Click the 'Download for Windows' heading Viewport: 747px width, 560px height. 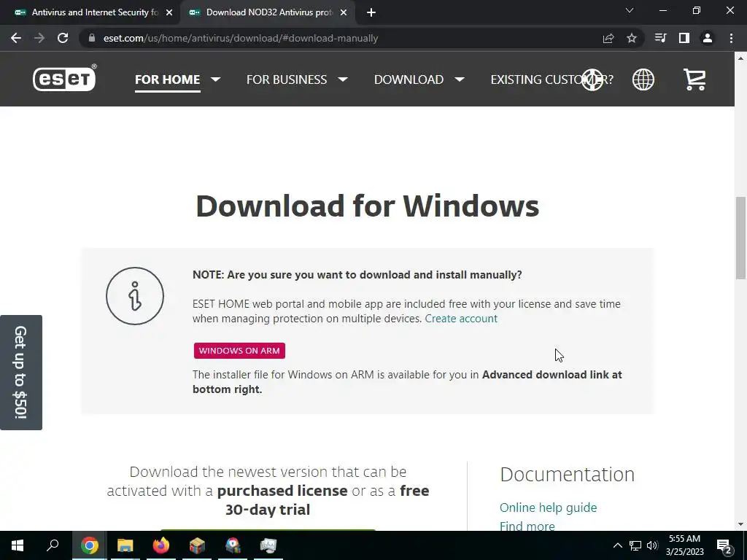click(x=368, y=206)
